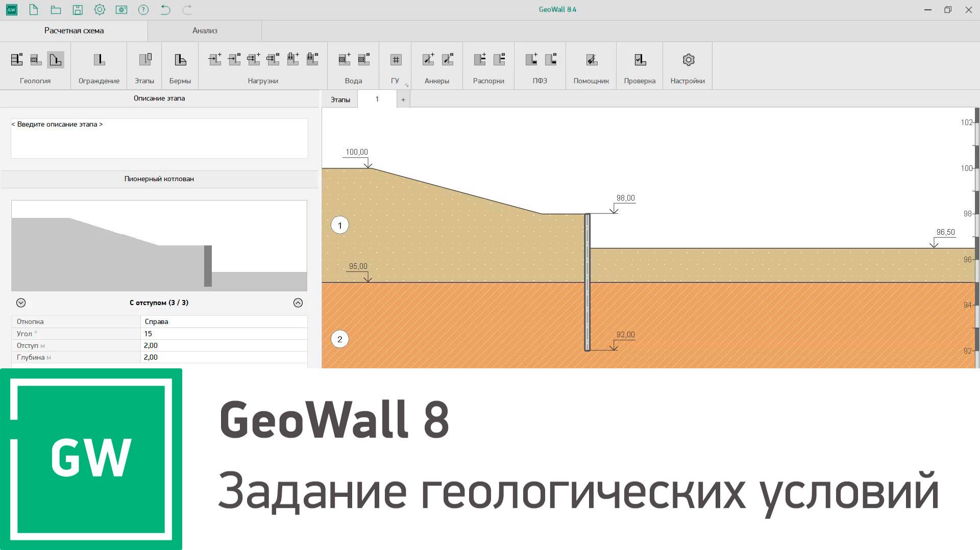
Task: Open the vertical surface loads list
Action: click(x=312, y=60)
